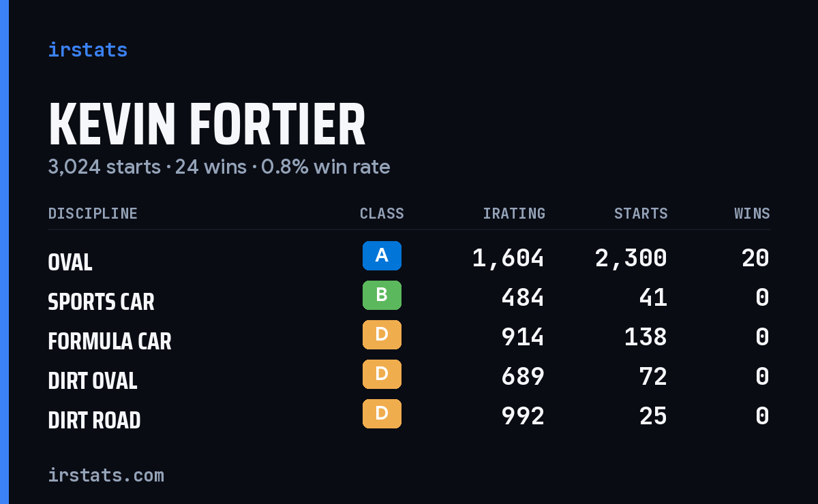Click the Kevin Fortier driver name heading

click(207, 125)
